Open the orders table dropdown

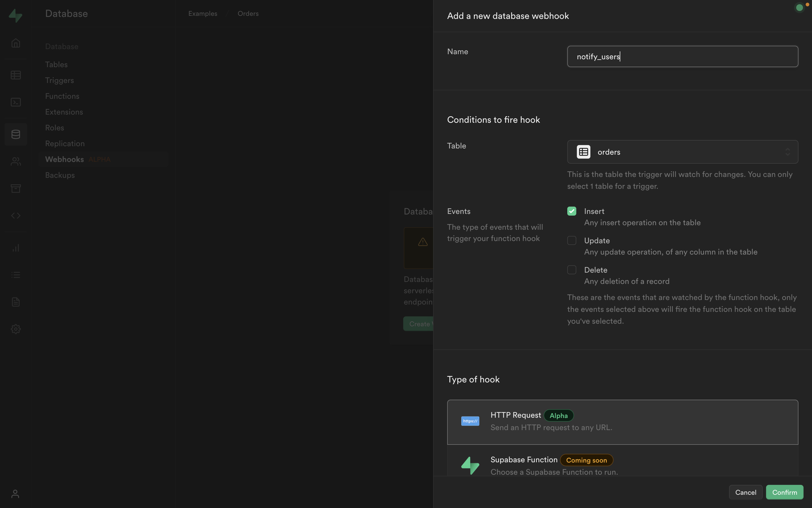point(683,152)
